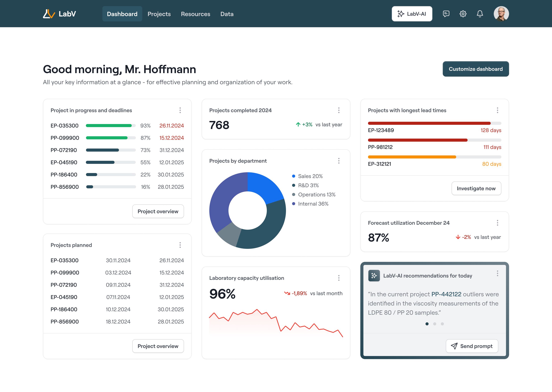The width and height of the screenshot is (552, 392).
Task: Open the chat messages icon
Action: [446, 14]
